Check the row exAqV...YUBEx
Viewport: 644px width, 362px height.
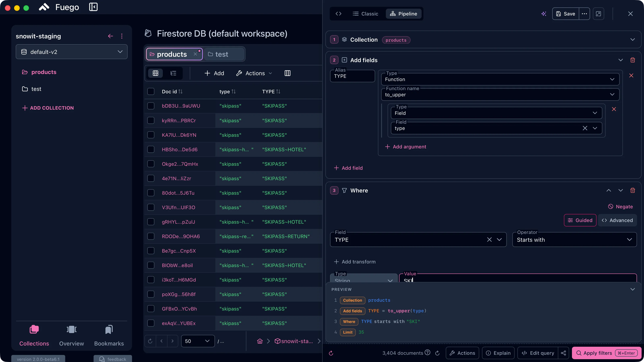pos(151,323)
